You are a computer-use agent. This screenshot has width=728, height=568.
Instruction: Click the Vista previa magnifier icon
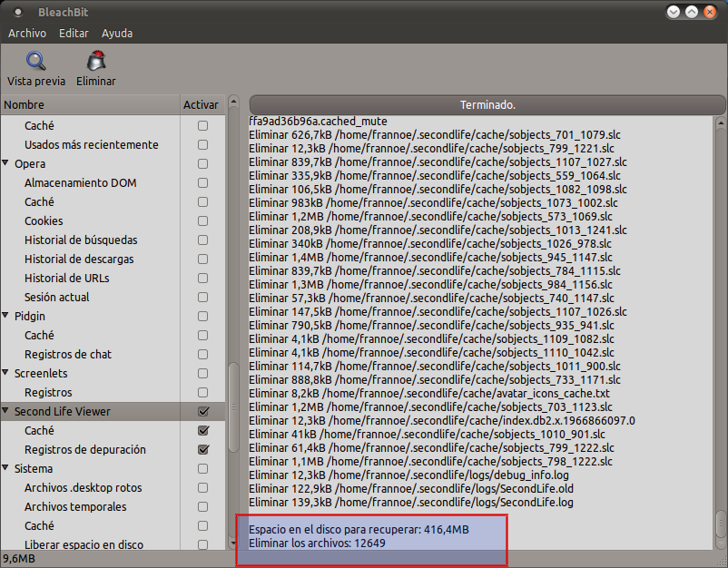(x=35, y=61)
